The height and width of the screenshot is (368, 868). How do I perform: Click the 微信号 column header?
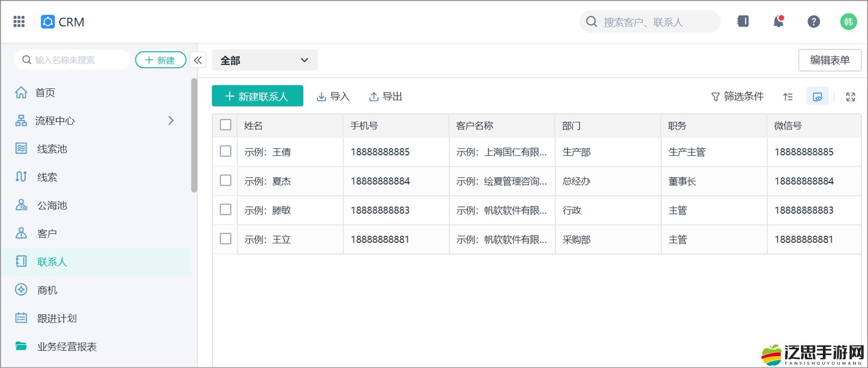[x=814, y=126]
